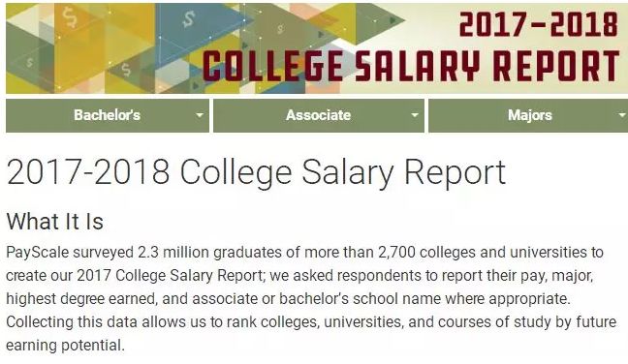Open the Associate menu
Screen dimensions: 628x364
click(x=319, y=115)
